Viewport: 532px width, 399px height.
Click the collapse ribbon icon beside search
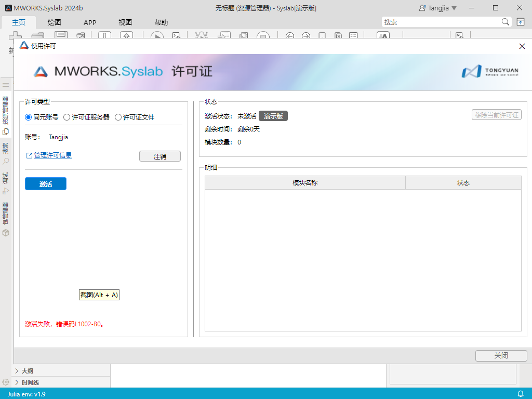(x=521, y=22)
